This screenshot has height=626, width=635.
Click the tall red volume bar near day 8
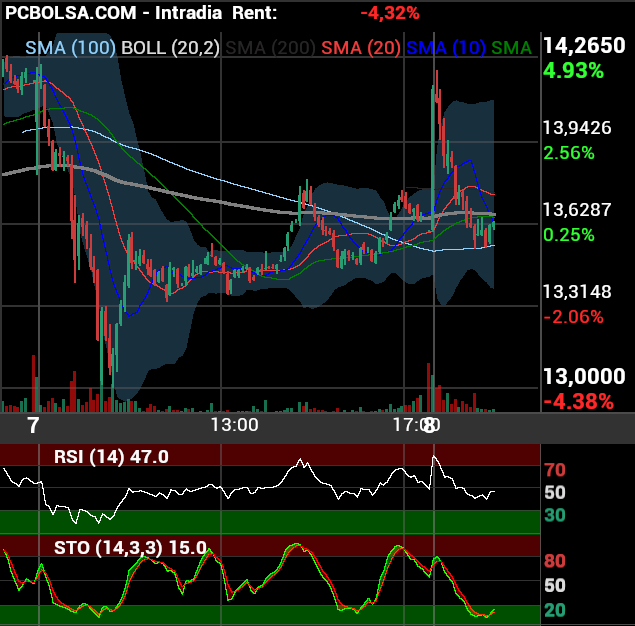point(428,388)
